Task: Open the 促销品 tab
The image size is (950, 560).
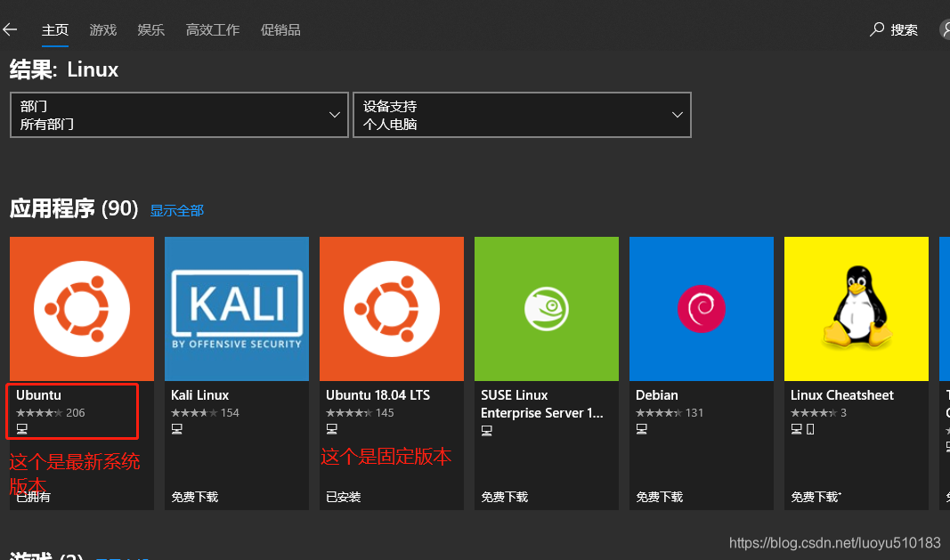Action: point(280,29)
